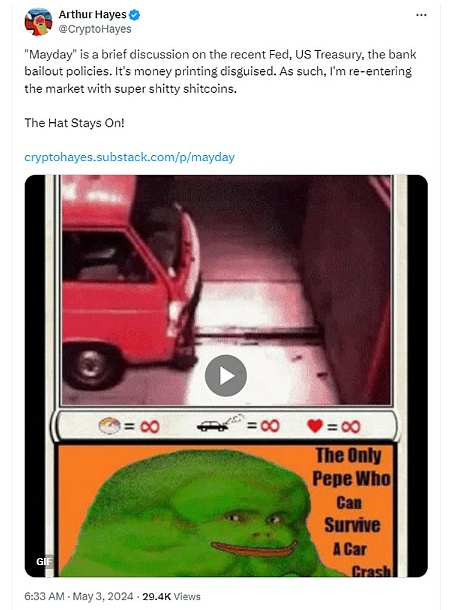Click the 6:33 AM May 3, 2024 timestamp

(x=79, y=596)
